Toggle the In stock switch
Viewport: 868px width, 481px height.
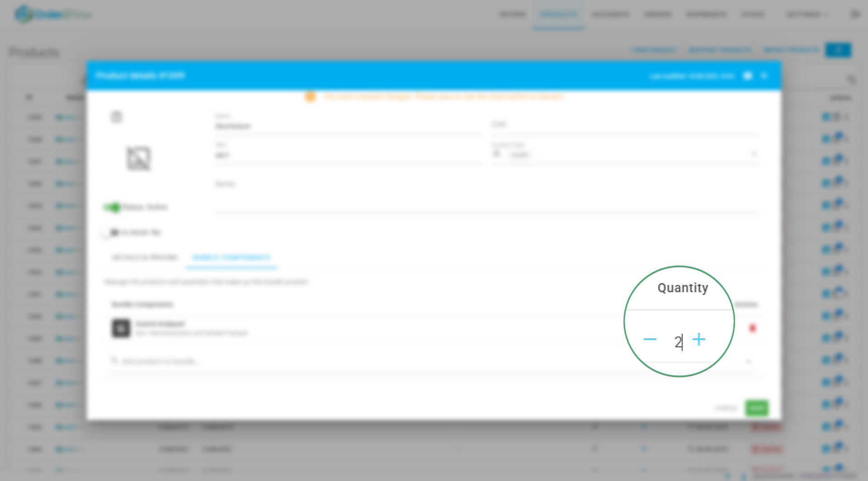point(110,233)
